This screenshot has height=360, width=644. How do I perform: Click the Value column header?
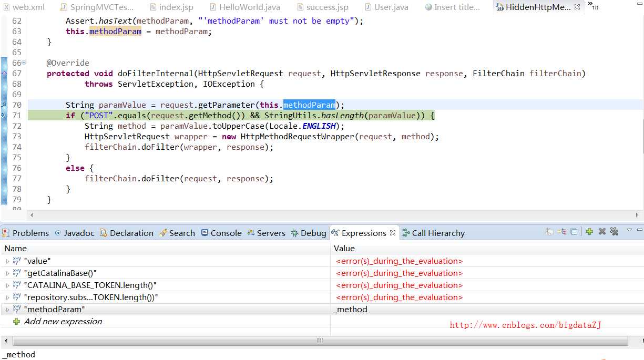[x=487, y=248]
